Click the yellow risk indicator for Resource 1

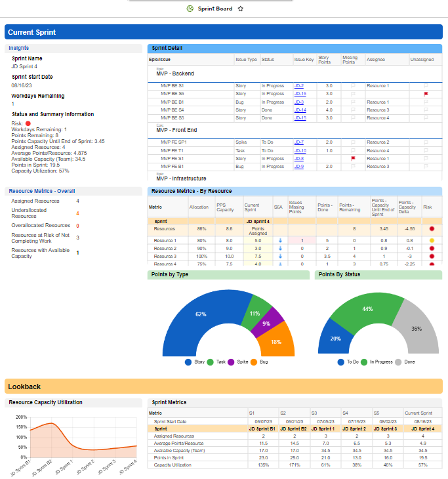(x=432, y=240)
